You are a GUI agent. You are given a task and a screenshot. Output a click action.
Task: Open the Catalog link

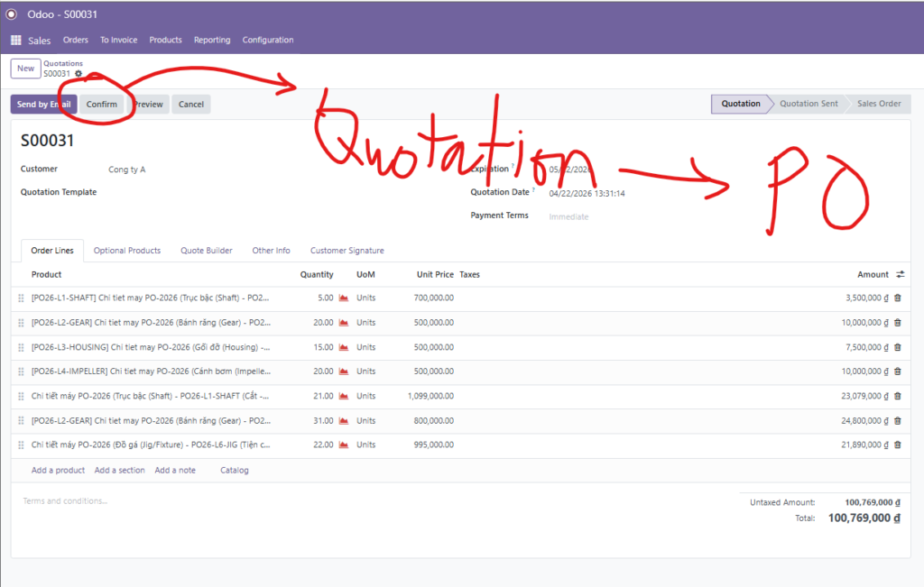pyautogui.click(x=235, y=470)
